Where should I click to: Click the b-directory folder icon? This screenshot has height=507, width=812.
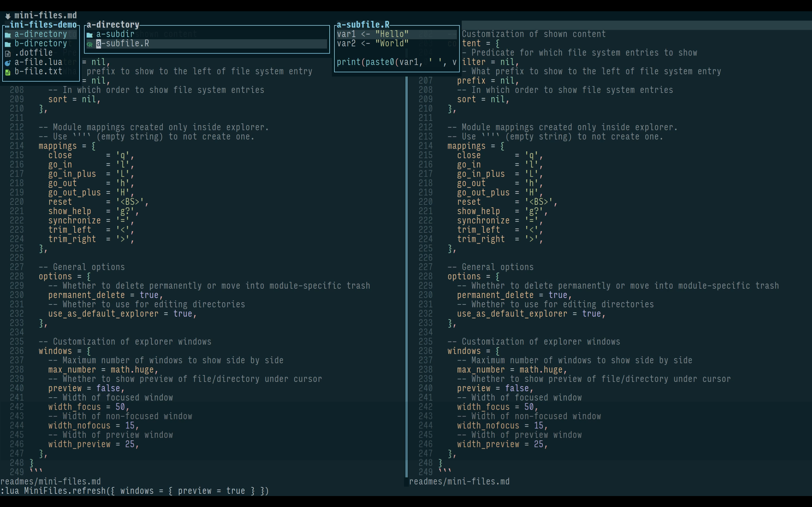(x=8, y=44)
